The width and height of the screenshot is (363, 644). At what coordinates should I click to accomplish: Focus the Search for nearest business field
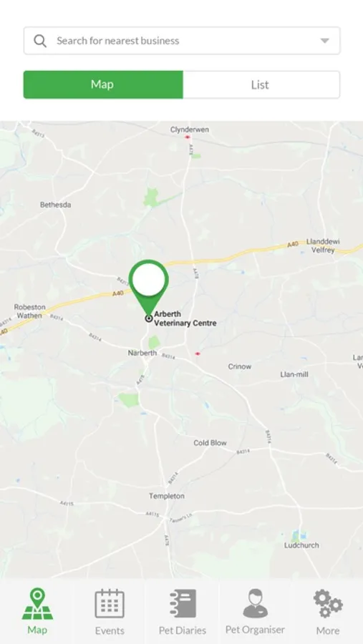tap(182, 41)
